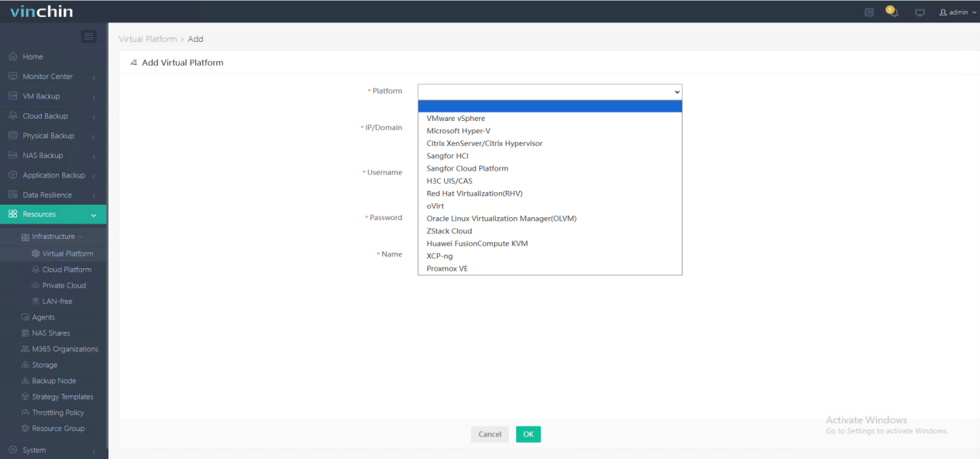Expand the Monitor Center menu
The height and width of the screenshot is (459, 980).
[53, 77]
